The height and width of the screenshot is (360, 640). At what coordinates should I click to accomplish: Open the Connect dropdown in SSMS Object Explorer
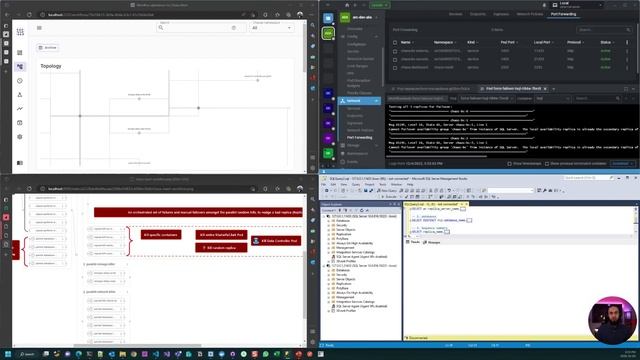(329, 211)
